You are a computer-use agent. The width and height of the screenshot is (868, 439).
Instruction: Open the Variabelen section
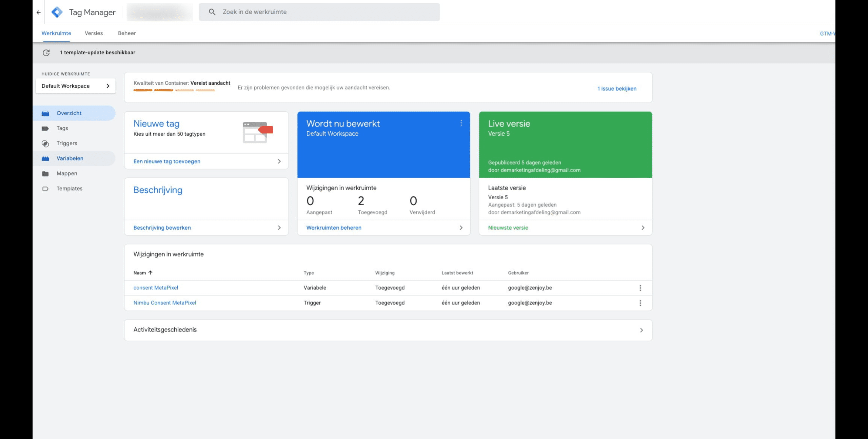[69, 158]
